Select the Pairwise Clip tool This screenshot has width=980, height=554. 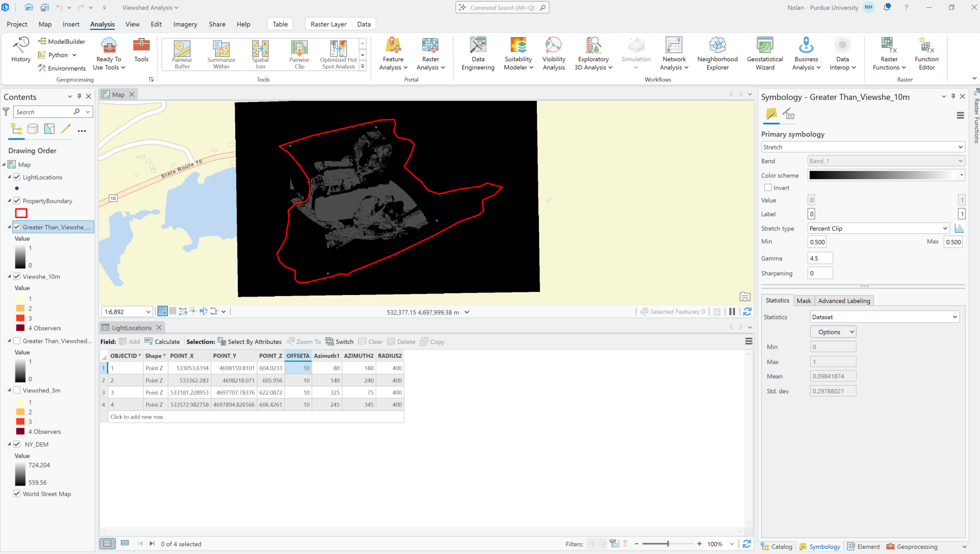[x=300, y=55]
